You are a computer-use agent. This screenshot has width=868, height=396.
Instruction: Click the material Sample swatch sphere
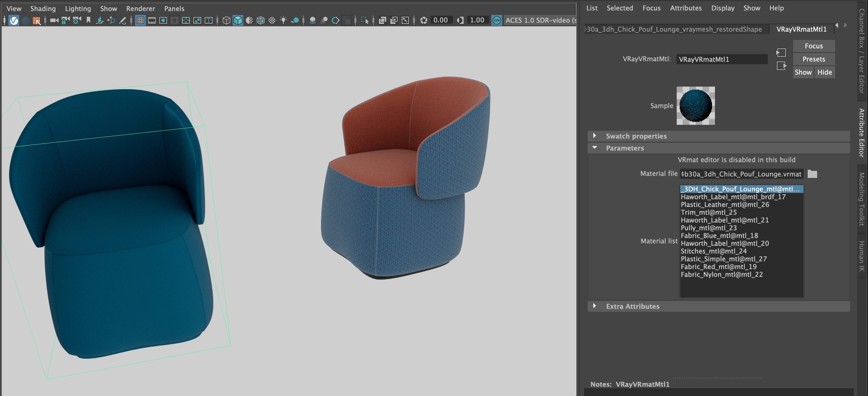696,106
